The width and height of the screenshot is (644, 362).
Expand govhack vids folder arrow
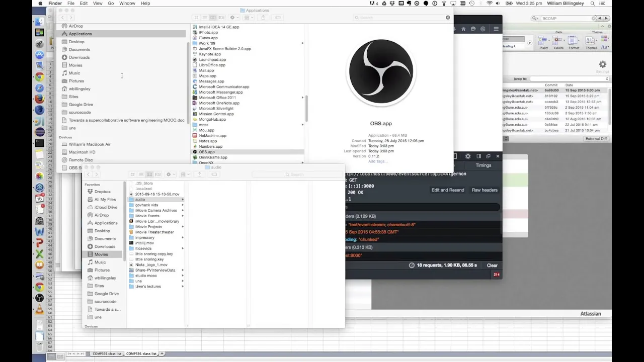[x=183, y=205]
